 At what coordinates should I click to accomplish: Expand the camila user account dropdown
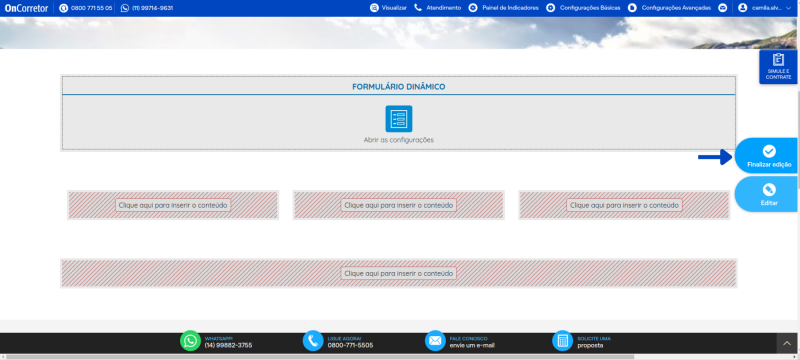763,8
